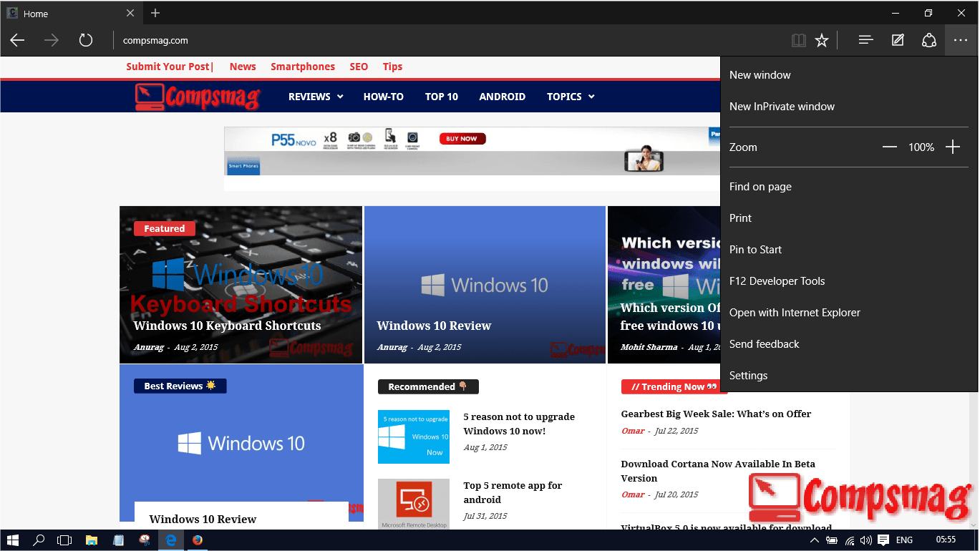Screen dimensions: 980x551
Task: Refresh the current page
Action: (x=86, y=40)
